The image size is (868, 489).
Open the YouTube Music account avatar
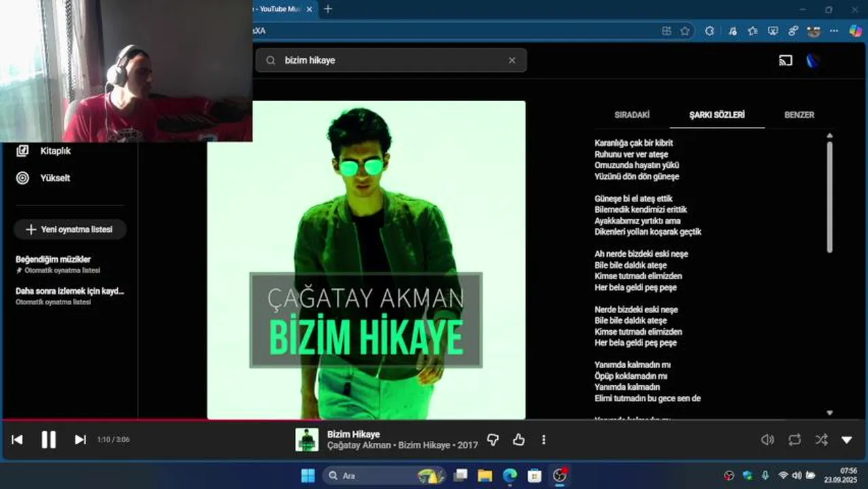coord(813,60)
